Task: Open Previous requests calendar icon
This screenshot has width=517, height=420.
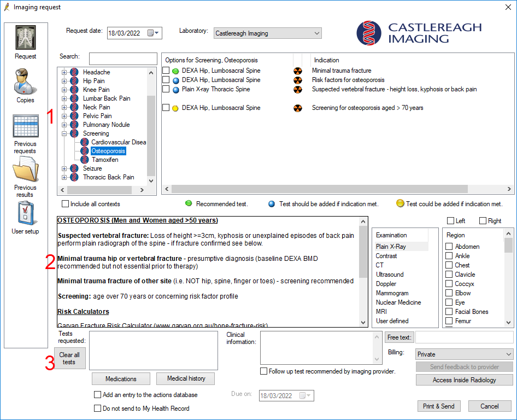Action: tap(25, 126)
